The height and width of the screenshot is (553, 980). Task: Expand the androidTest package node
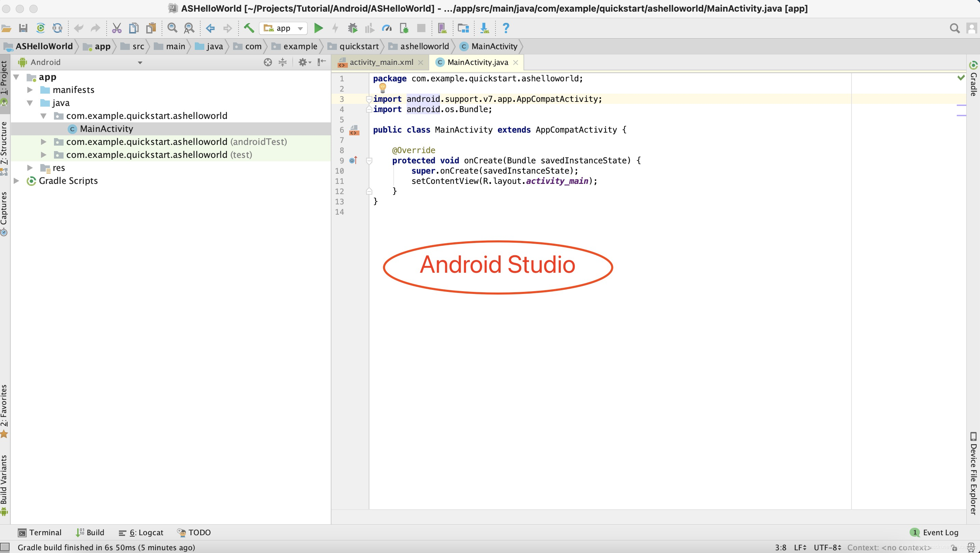coord(43,142)
